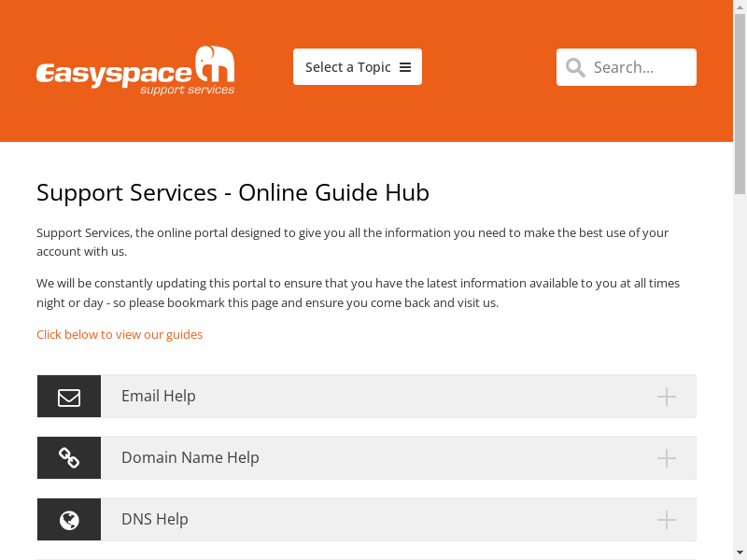Click the scrollbar up arrow
Viewport: 747px width, 560px height.
[740, 7]
